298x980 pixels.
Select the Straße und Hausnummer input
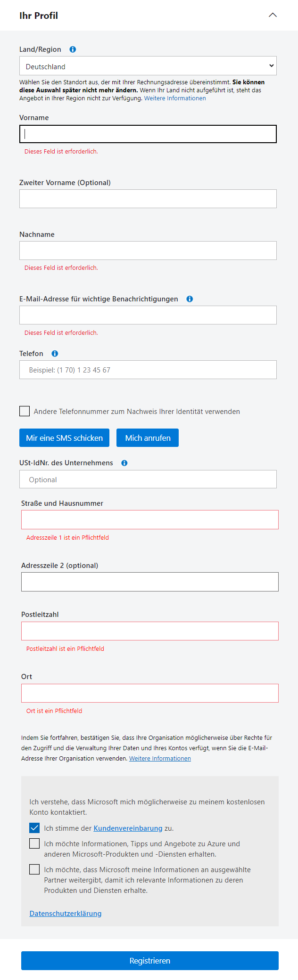149,520
